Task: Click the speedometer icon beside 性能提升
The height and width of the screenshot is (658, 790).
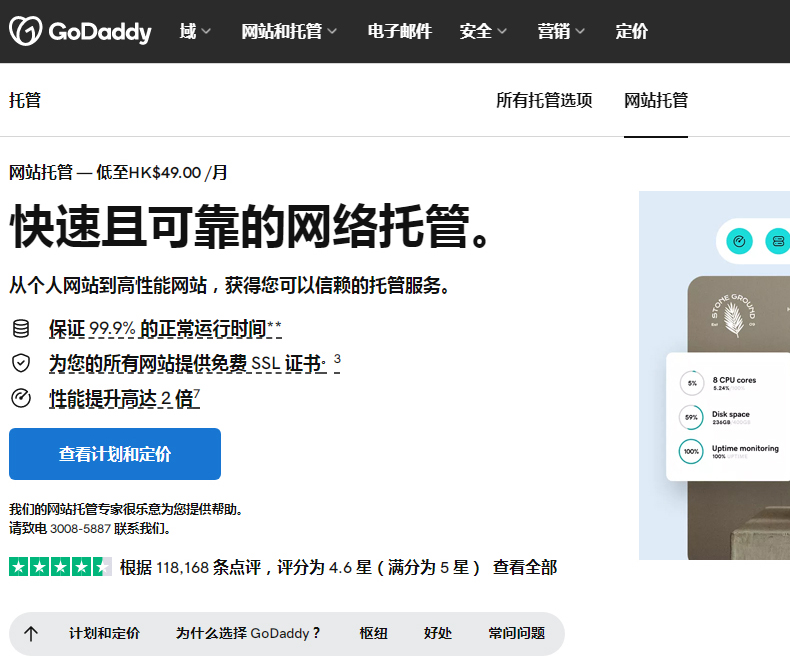Action: (21, 398)
